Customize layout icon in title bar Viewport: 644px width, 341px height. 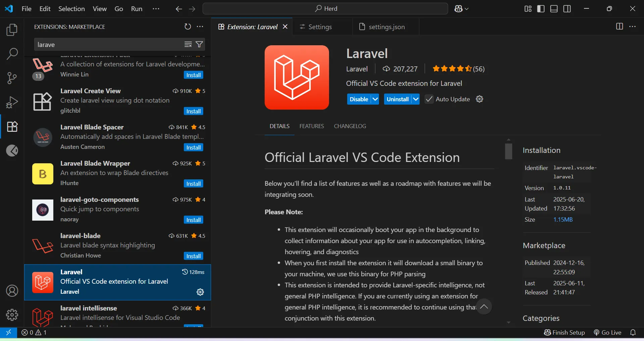(528, 9)
